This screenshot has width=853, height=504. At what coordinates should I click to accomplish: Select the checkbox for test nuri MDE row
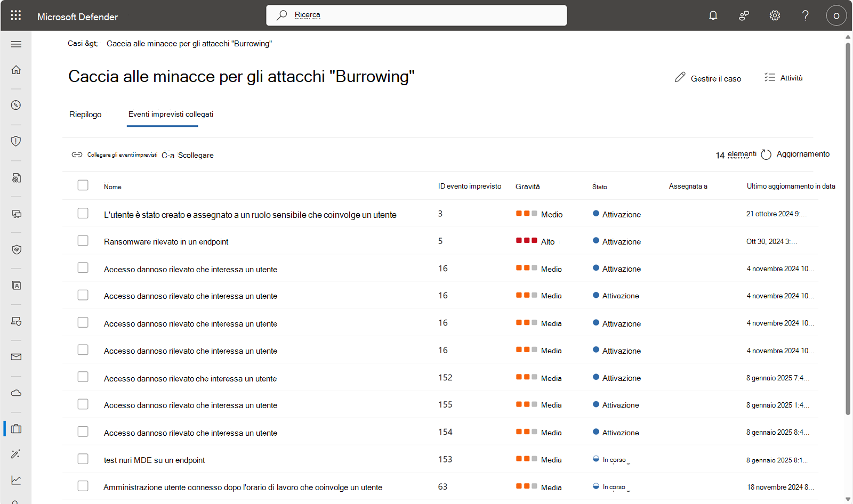tap(83, 459)
